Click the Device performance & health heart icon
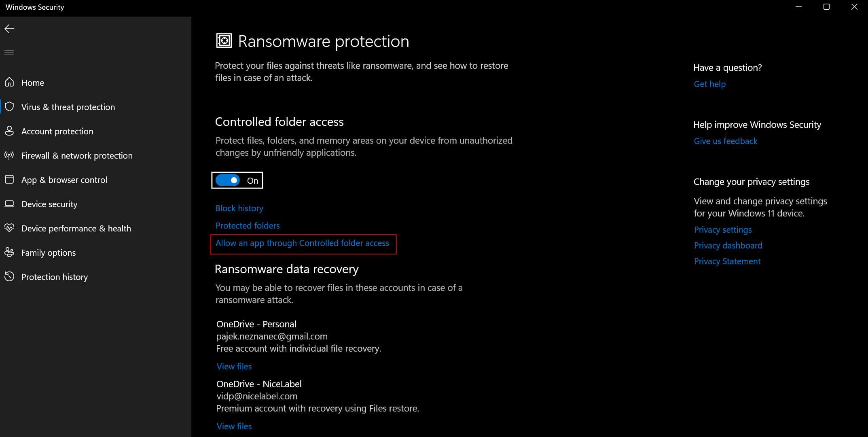The image size is (868, 437). pyautogui.click(x=9, y=228)
